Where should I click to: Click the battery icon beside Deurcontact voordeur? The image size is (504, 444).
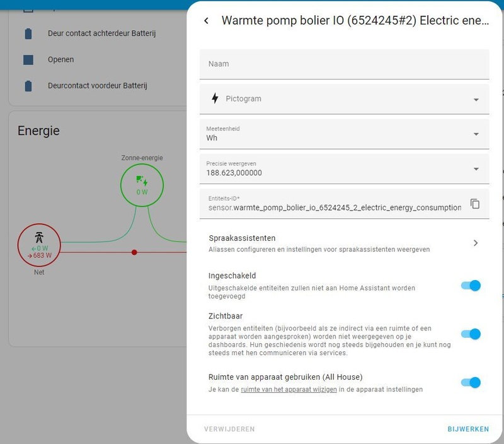[28, 86]
